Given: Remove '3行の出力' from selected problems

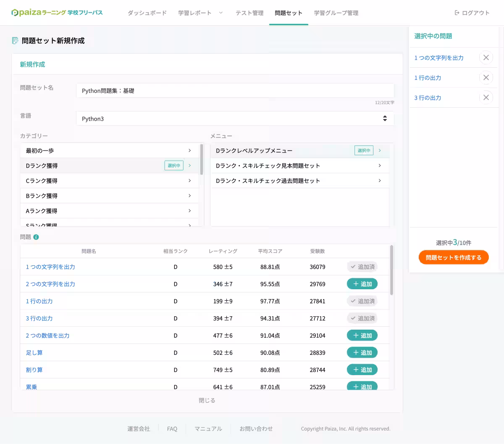Looking at the screenshot, I should tap(486, 98).
